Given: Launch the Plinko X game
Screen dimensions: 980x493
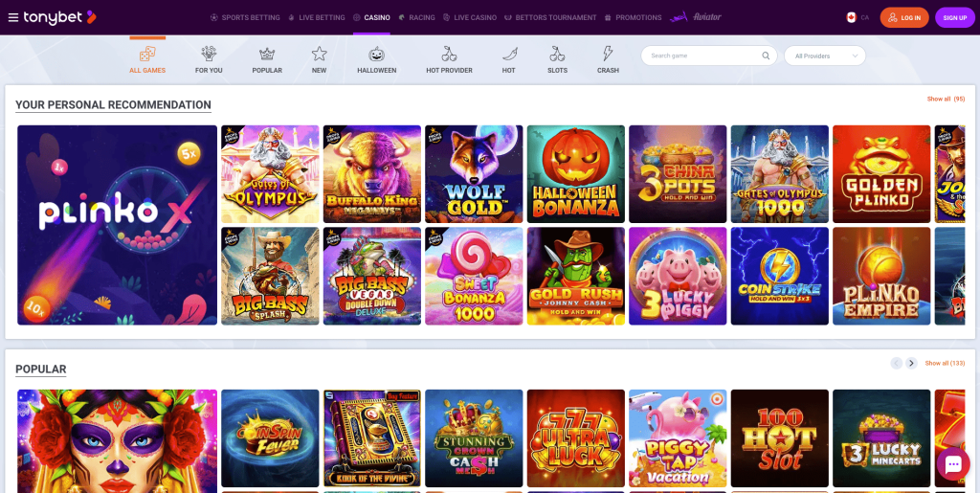Looking at the screenshot, I should (118, 225).
